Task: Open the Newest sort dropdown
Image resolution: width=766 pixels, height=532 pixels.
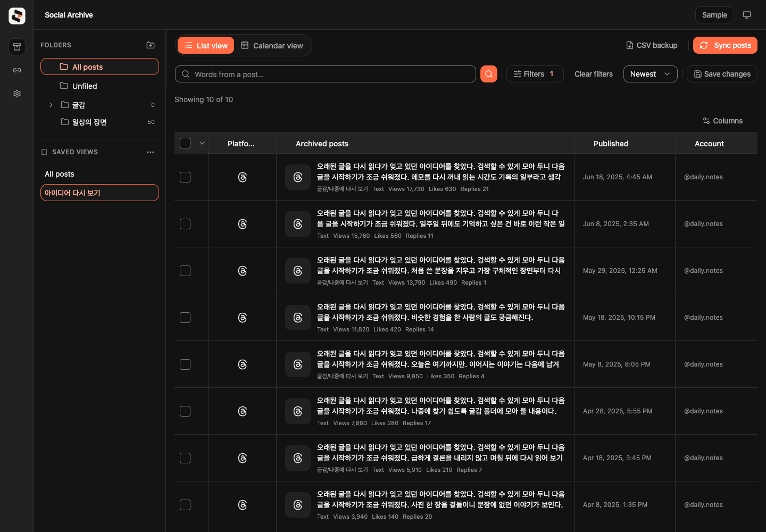Action: (650, 74)
